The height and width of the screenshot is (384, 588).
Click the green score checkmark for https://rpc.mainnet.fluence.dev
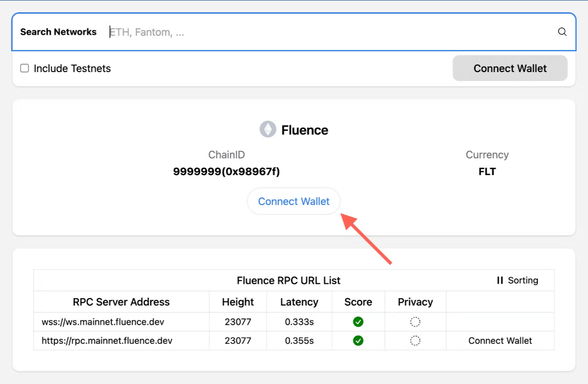(358, 340)
